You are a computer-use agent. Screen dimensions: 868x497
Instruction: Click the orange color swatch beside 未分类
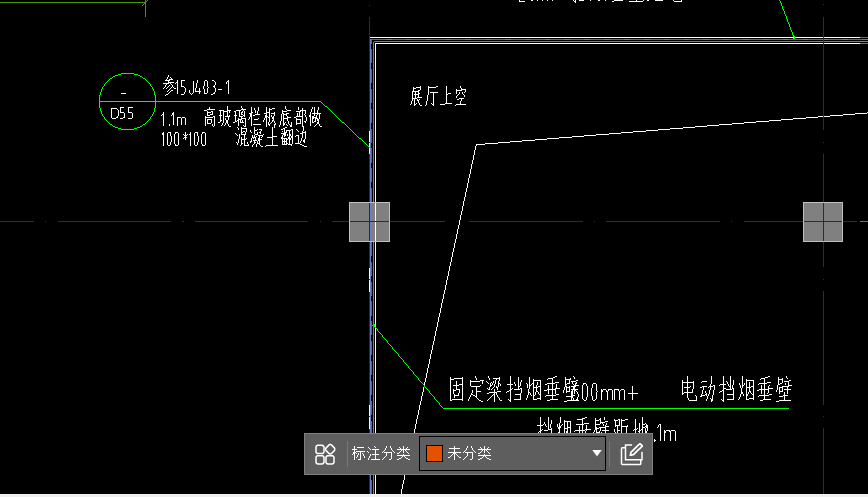point(434,454)
